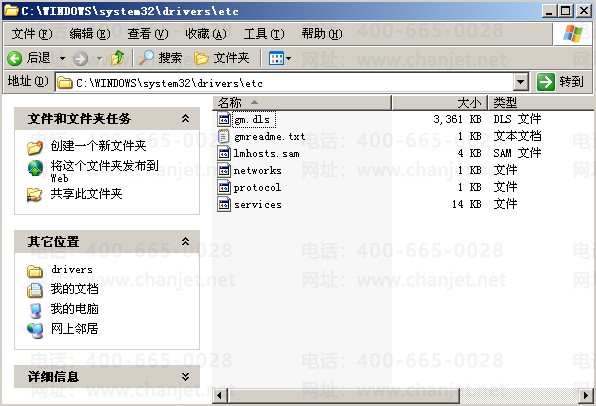Toggle the Folders pane button
This screenshot has width=596, height=406.
[x=222, y=58]
